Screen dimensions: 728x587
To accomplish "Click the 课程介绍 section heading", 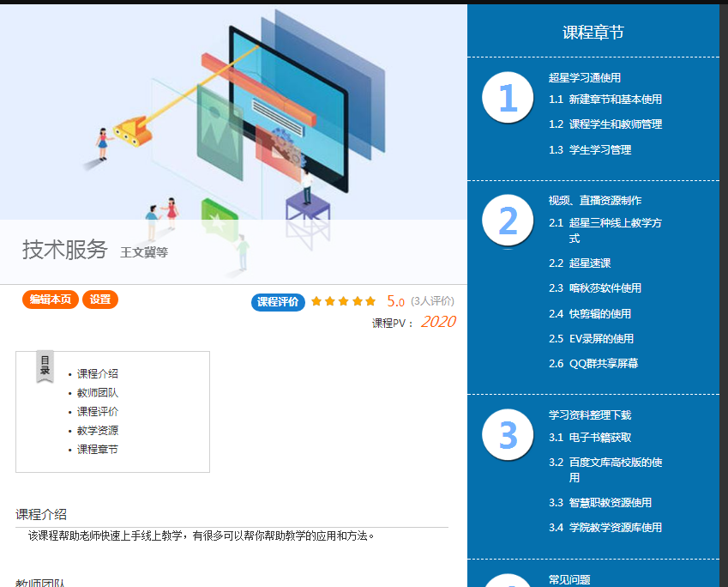I will click(x=41, y=515).
